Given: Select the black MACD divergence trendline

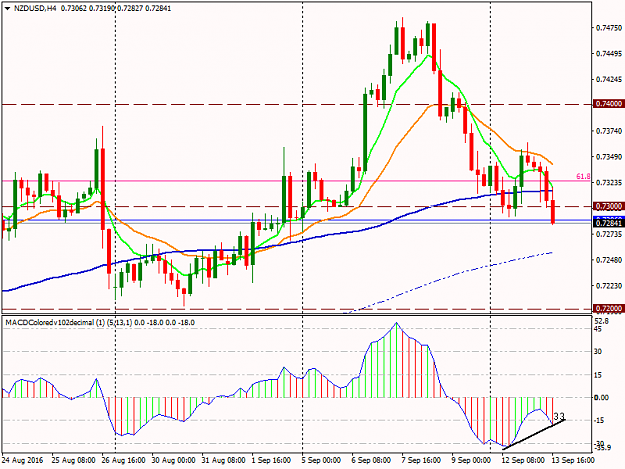Looking at the screenshot, I should (x=534, y=434).
